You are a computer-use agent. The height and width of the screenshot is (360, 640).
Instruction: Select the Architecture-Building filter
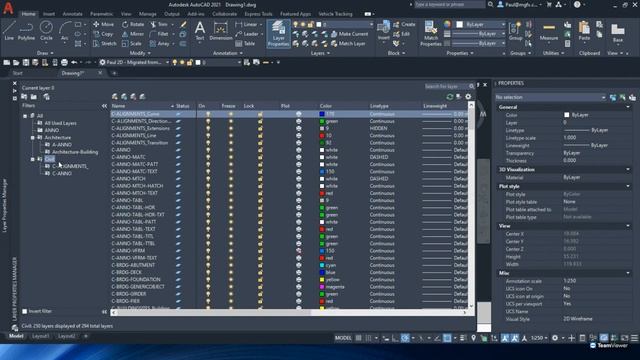[75, 152]
